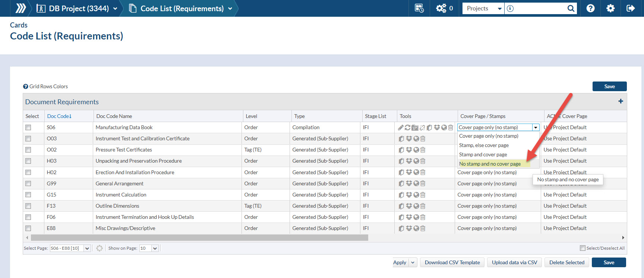644x278 pixels.
Task: Click the top Save button
Action: coord(610,86)
